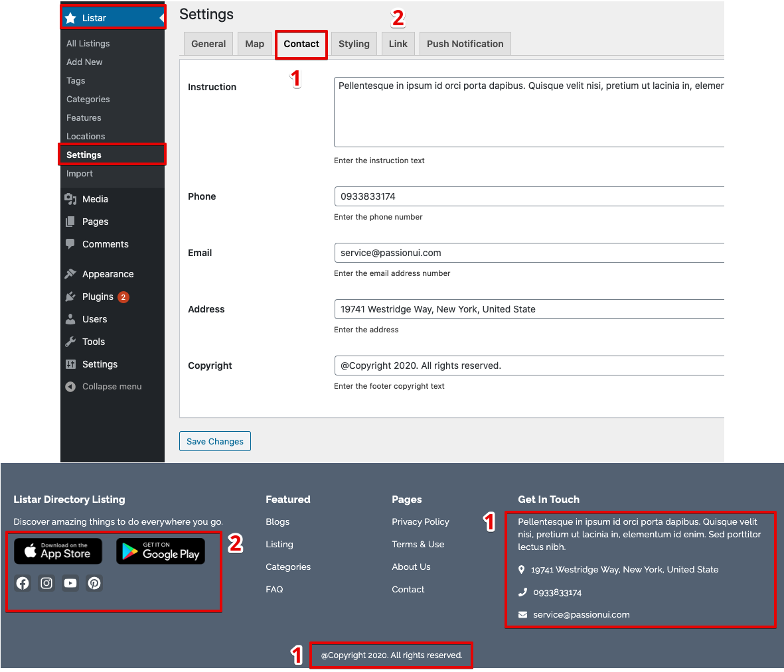Collapse the admin sidebar menu

(72, 386)
